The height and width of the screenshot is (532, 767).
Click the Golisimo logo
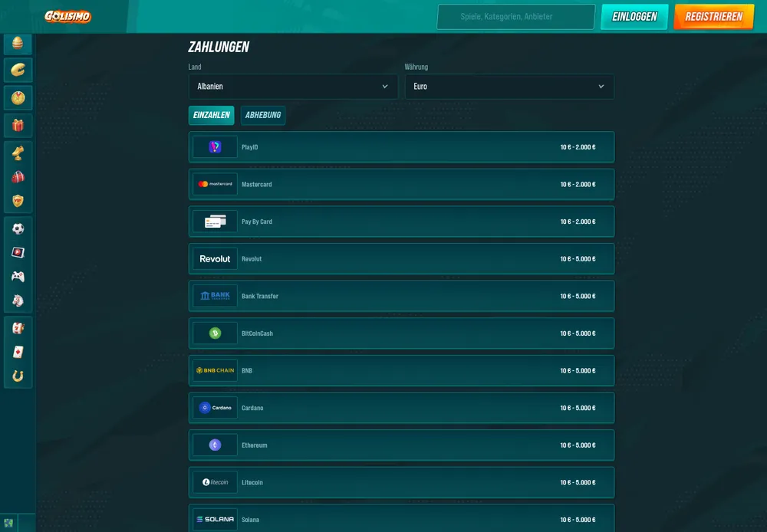(68, 17)
